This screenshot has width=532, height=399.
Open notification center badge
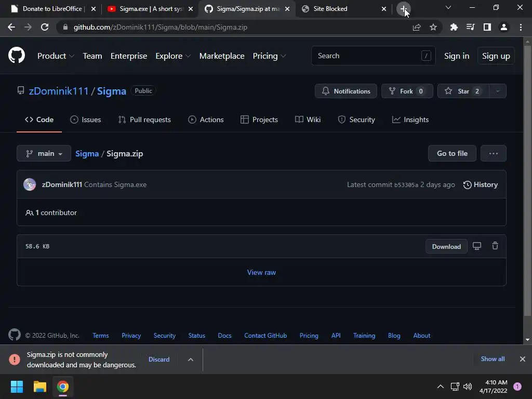pyautogui.click(x=517, y=387)
